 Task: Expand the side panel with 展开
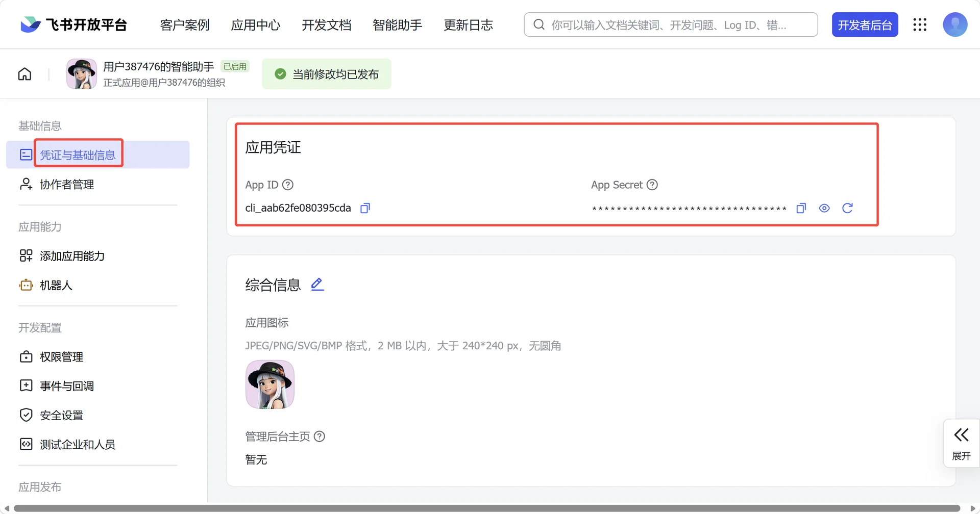point(962,443)
